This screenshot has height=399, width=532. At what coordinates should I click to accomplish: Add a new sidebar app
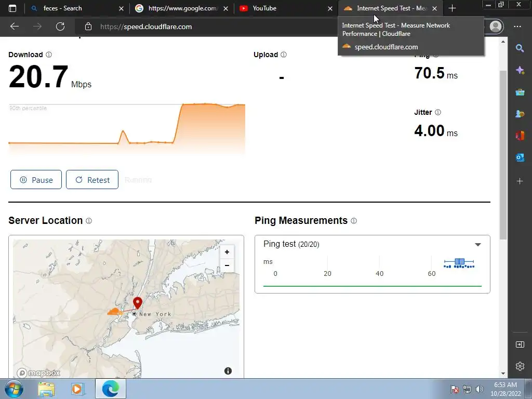tap(520, 181)
